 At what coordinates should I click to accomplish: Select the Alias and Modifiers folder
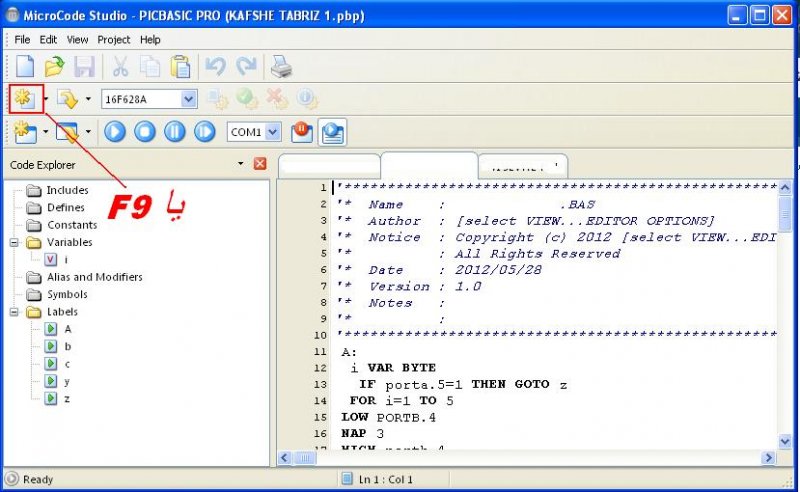[94, 277]
